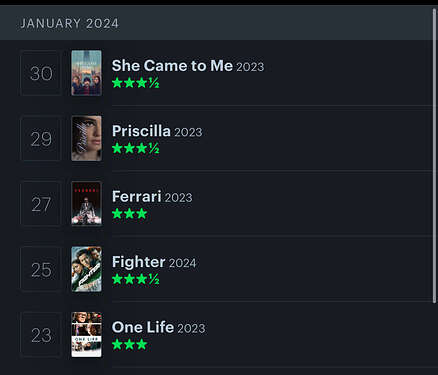Select the Fighter title link

coord(138,262)
